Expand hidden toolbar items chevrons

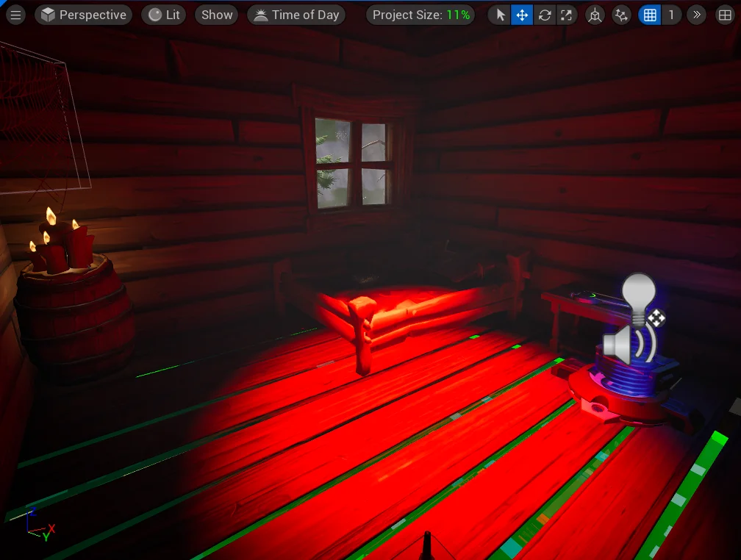697,15
